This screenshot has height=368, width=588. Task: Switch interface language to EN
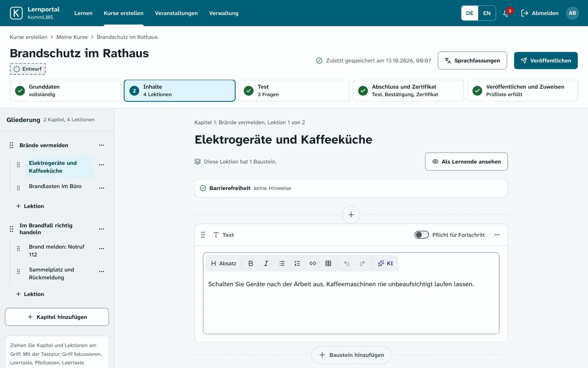click(x=487, y=13)
